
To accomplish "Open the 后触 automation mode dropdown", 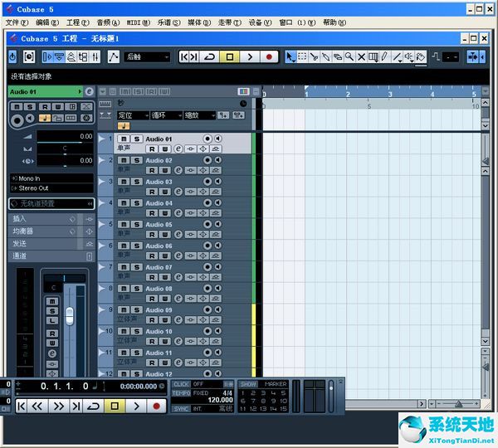I will coord(147,57).
